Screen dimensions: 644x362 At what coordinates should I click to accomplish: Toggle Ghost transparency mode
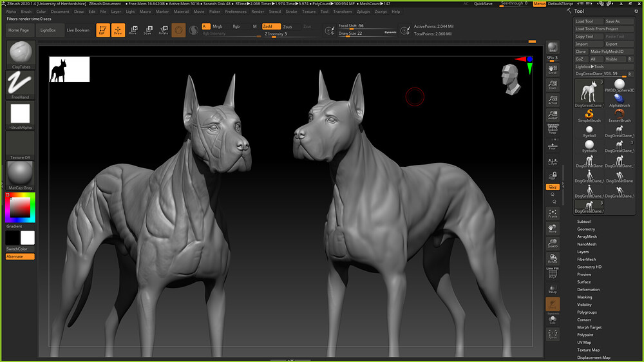point(553,305)
